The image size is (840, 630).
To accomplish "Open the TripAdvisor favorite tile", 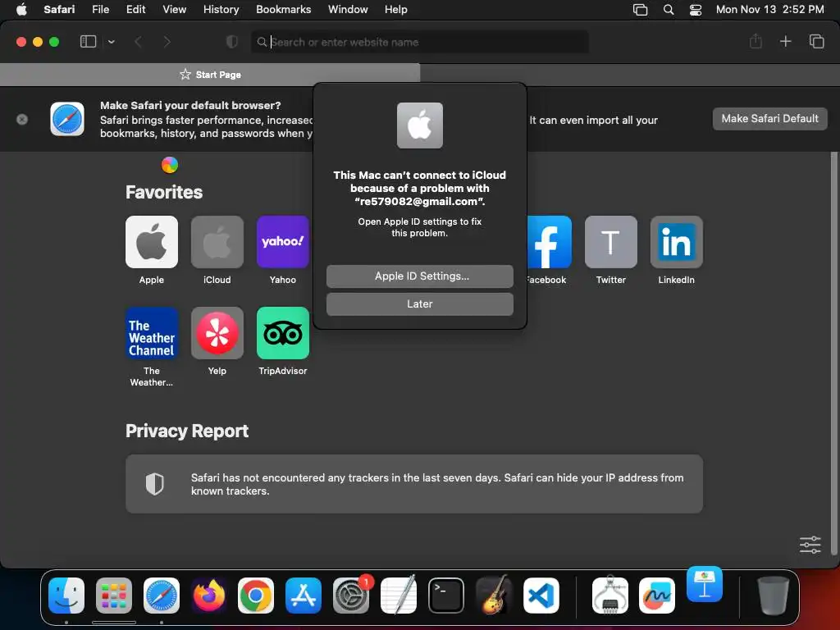I will point(283,333).
